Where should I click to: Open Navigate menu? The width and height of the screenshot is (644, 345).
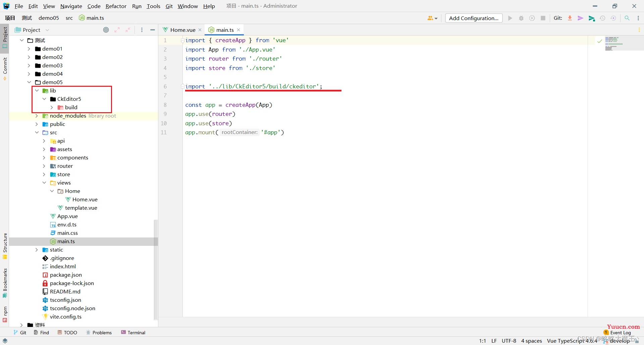[x=71, y=6]
